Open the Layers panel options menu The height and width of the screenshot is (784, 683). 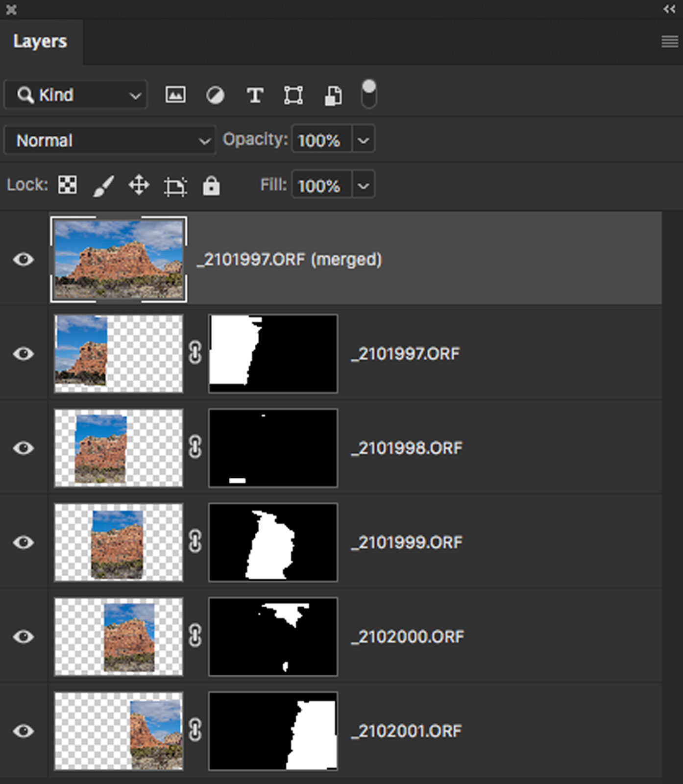(669, 42)
